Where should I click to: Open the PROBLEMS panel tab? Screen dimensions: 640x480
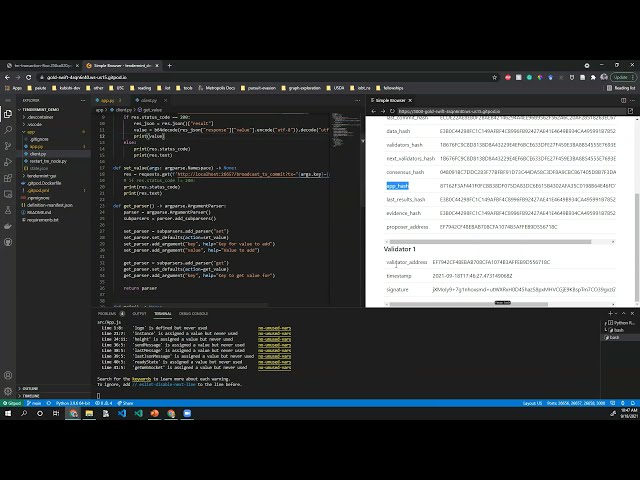[107, 313]
